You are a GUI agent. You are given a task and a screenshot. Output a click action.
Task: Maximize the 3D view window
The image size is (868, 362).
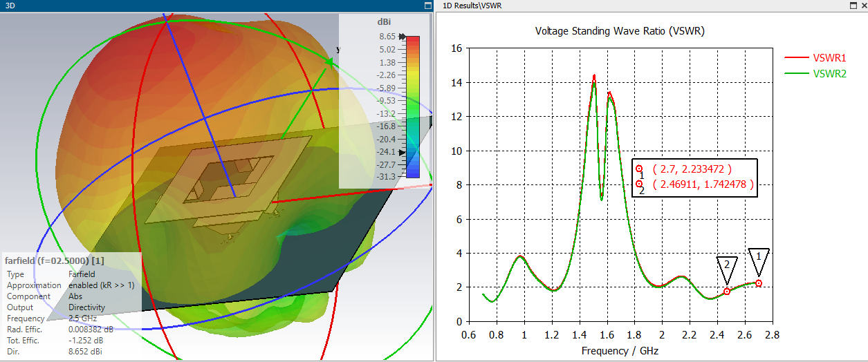click(x=427, y=6)
